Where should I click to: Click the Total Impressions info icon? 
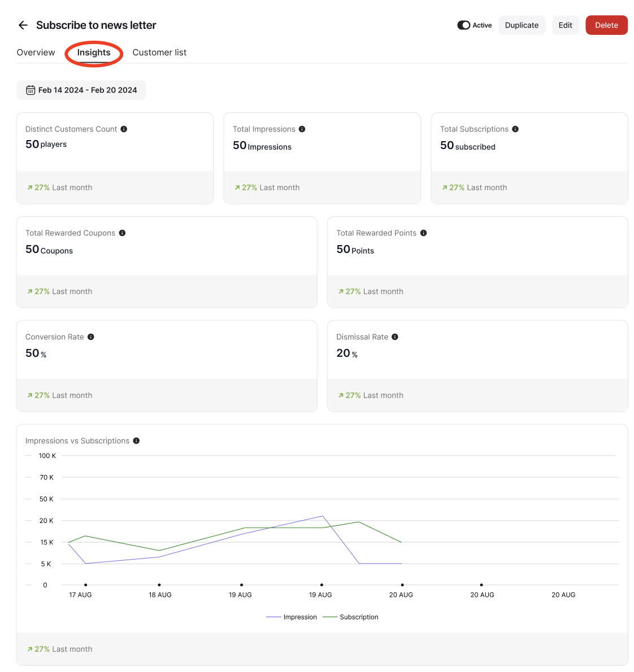pos(302,129)
